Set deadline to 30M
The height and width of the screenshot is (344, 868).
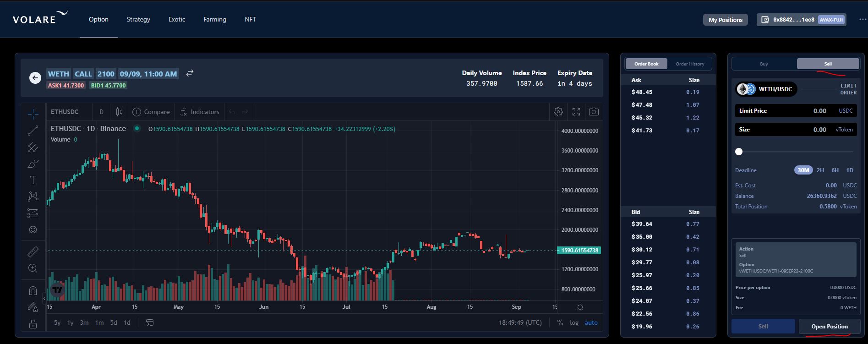click(x=803, y=170)
